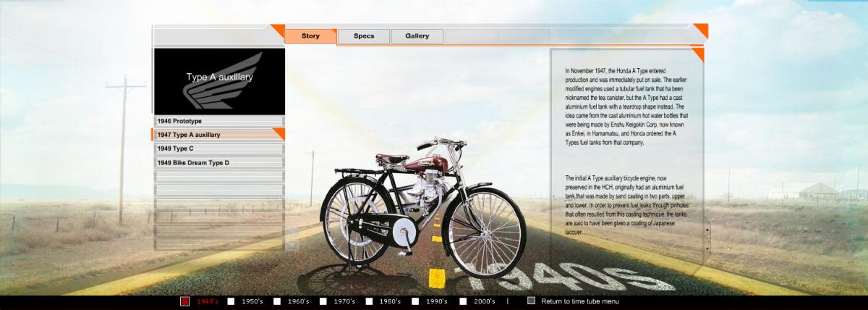The image size is (868, 310).
Task: Jump to the 1990's decade box
Action: point(416,301)
